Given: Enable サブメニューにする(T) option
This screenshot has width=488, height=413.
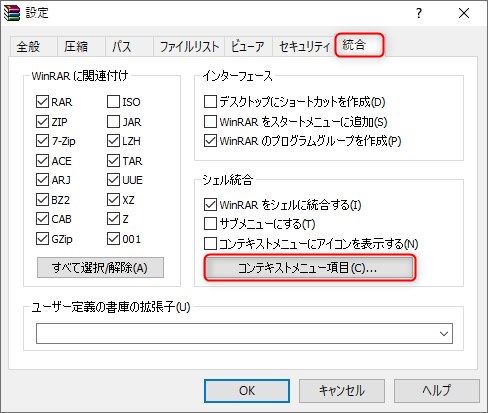Looking at the screenshot, I should (x=210, y=224).
